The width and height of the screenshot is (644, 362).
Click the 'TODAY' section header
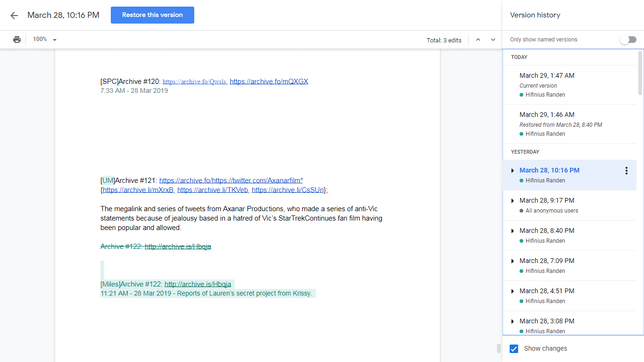tap(519, 57)
